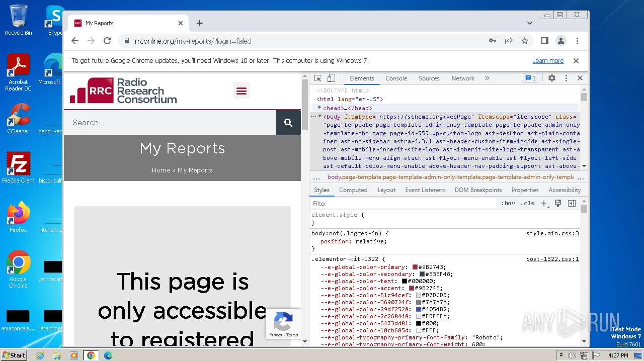Click the site search magnifier button
The height and width of the screenshot is (362, 644).
point(288,123)
